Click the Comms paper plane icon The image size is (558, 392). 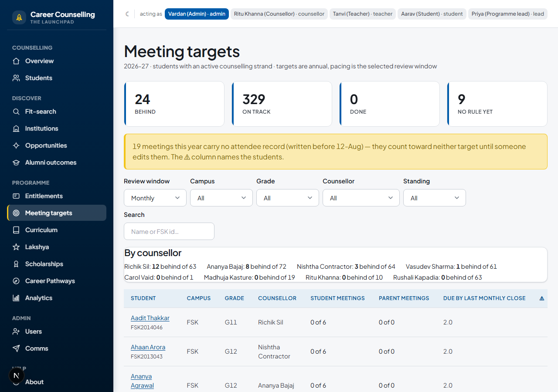(x=16, y=348)
